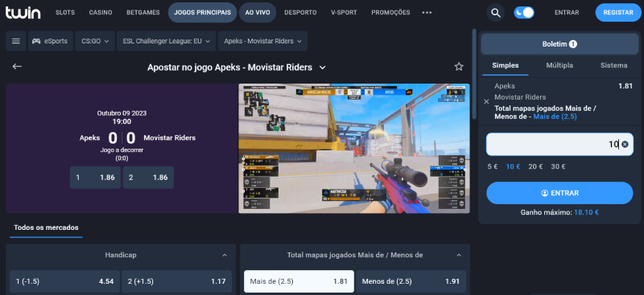This screenshot has height=295, width=644.
Task: Bet on team 1 at 1.86
Action: [x=95, y=178]
